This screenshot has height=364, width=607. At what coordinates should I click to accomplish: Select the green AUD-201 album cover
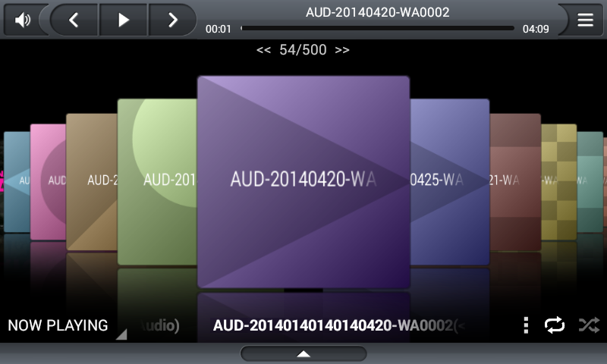click(157, 182)
